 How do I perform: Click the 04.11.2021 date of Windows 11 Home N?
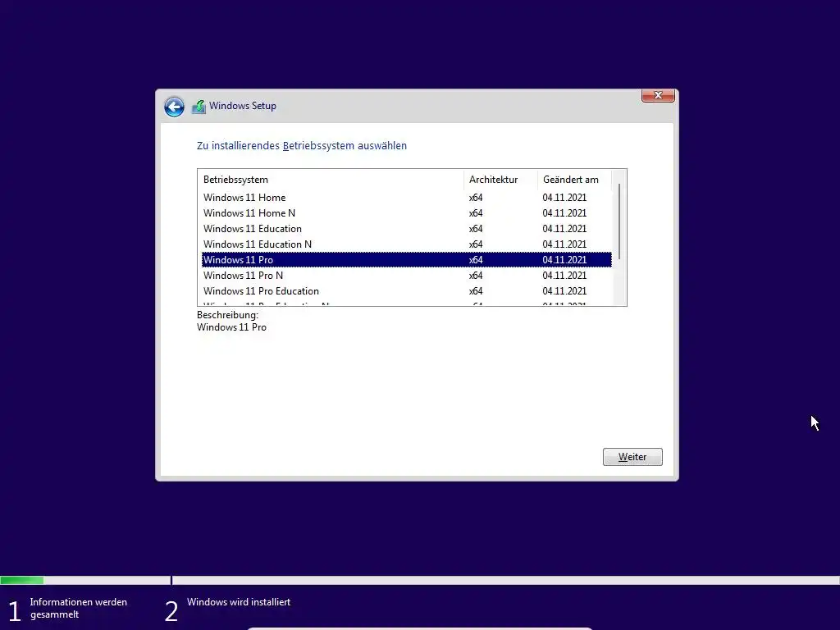point(564,213)
